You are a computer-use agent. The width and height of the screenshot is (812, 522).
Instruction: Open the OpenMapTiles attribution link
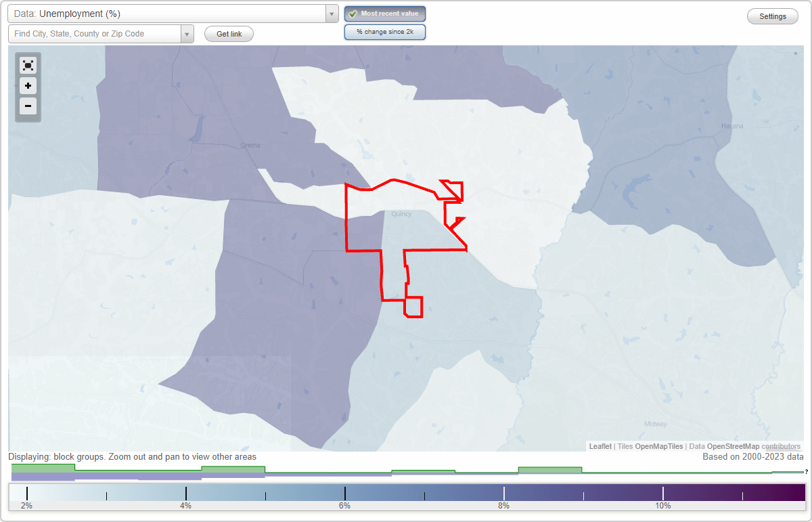[x=659, y=446]
